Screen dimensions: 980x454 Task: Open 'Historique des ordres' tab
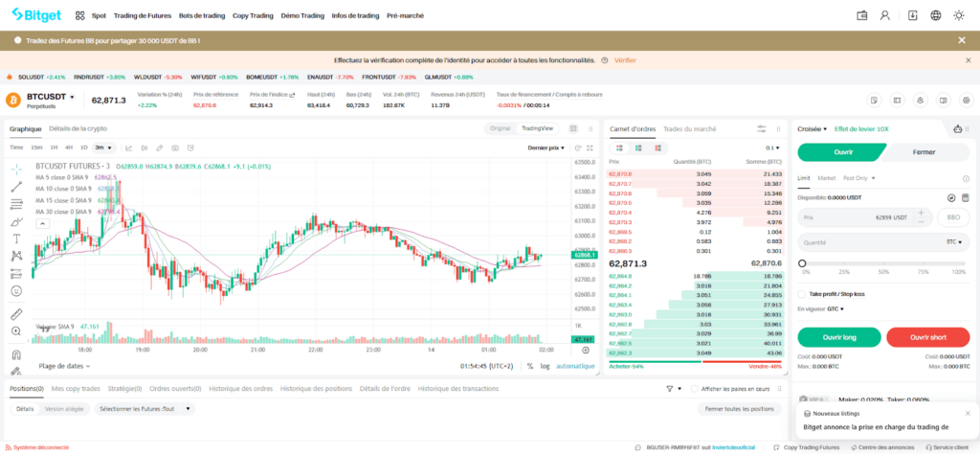tap(242, 389)
